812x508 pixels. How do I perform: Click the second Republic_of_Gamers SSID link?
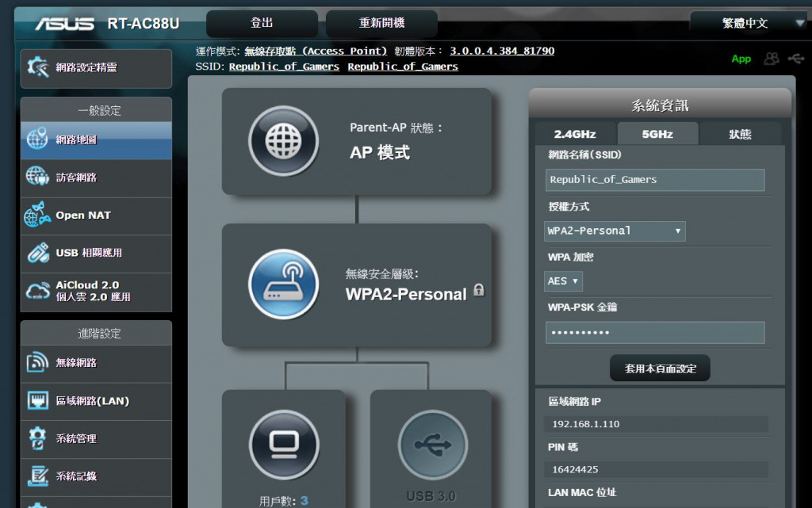pyautogui.click(x=402, y=67)
